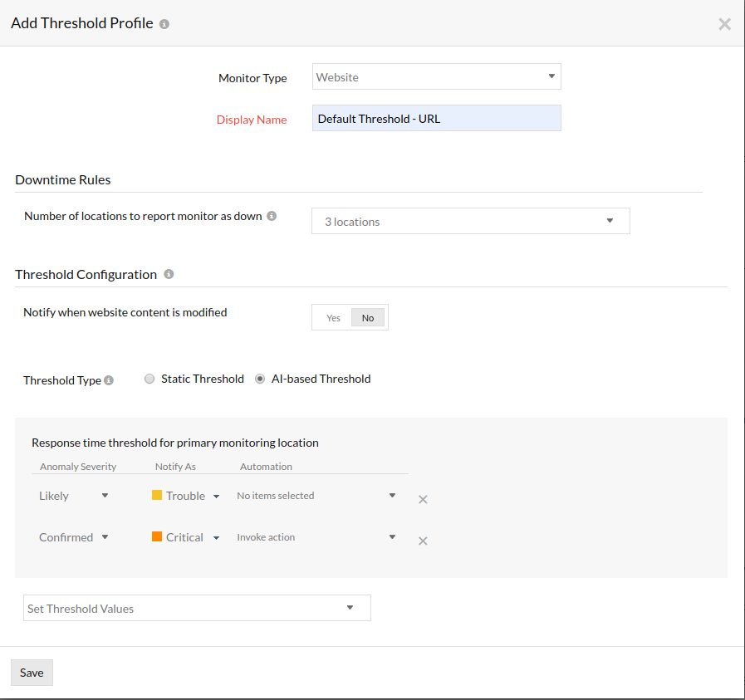Click info icon beside Add Threshold Profile title
Image resolution: width=745 pixels, height=700 pixels.
[164, 24]
